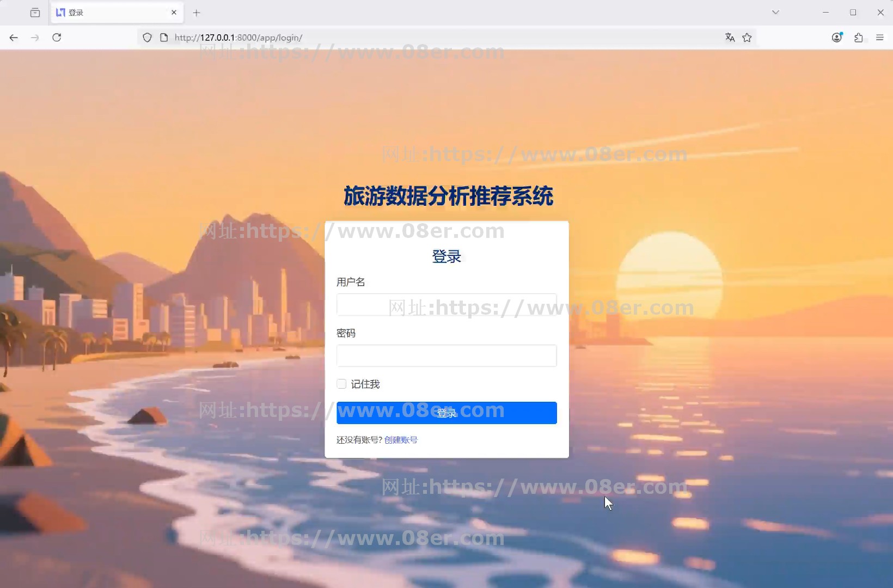Screen dimensions: 893x588
Task: Open a new tab
Action: 197,13
